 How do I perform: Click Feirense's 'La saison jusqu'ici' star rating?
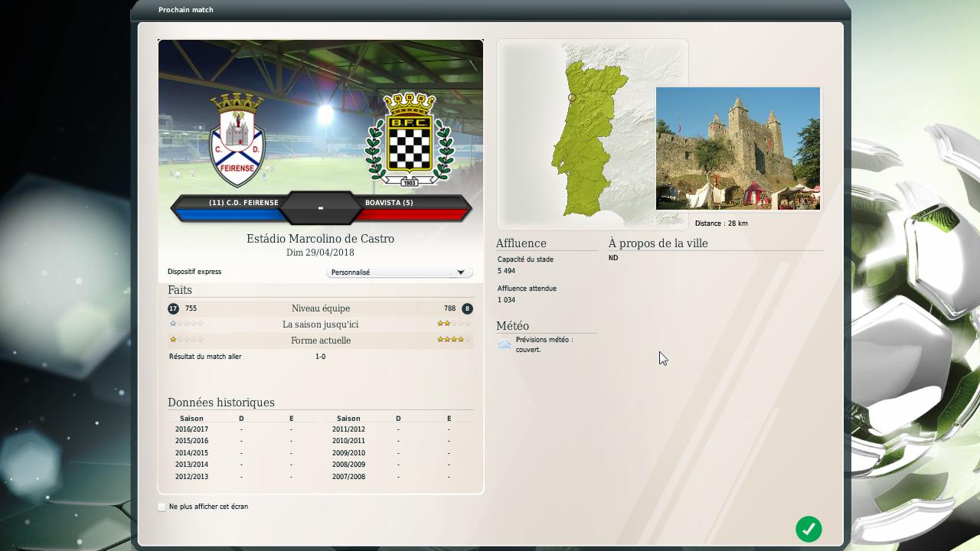pos(187,324)
